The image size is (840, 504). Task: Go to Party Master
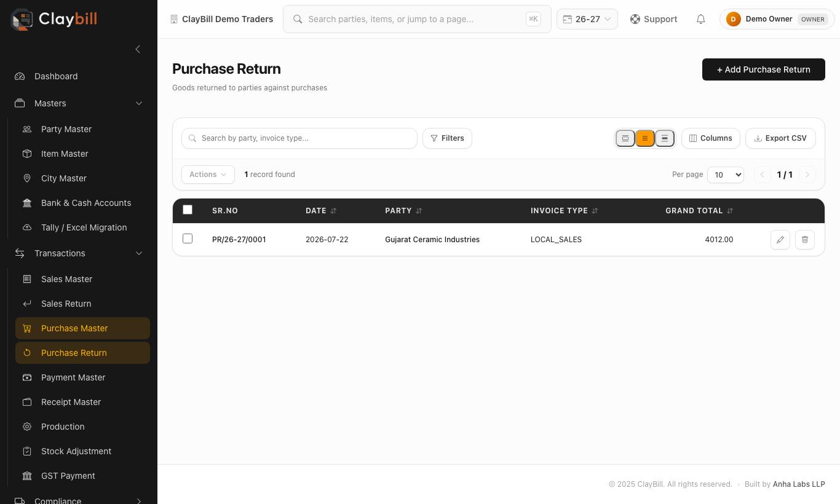click(82, 129)
